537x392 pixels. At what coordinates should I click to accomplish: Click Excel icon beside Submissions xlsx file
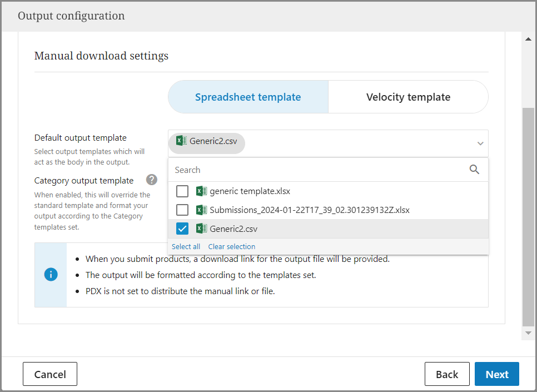point(201,210)
